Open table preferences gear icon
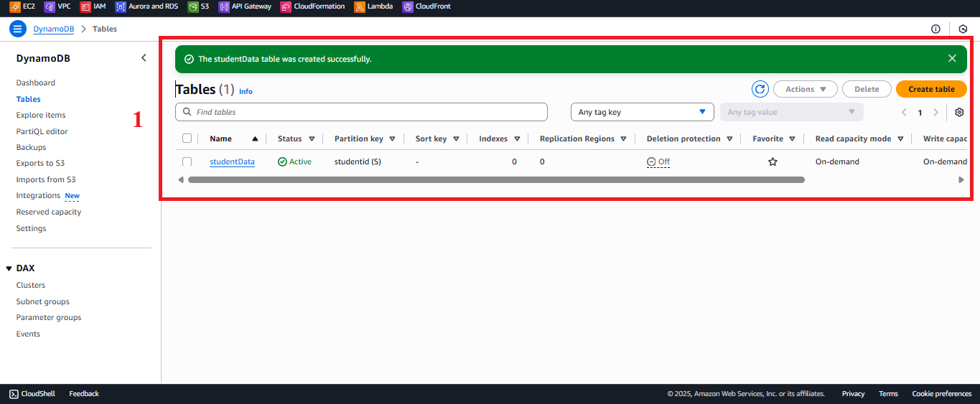Image resolution: width=980 pixels, height=404 pixels. (x=959, y=113)
